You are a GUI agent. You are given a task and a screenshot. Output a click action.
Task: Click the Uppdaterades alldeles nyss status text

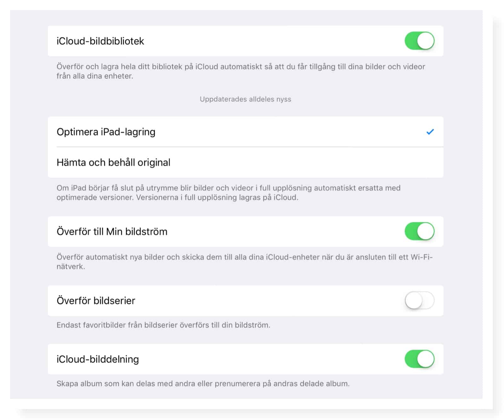[245, 99]
